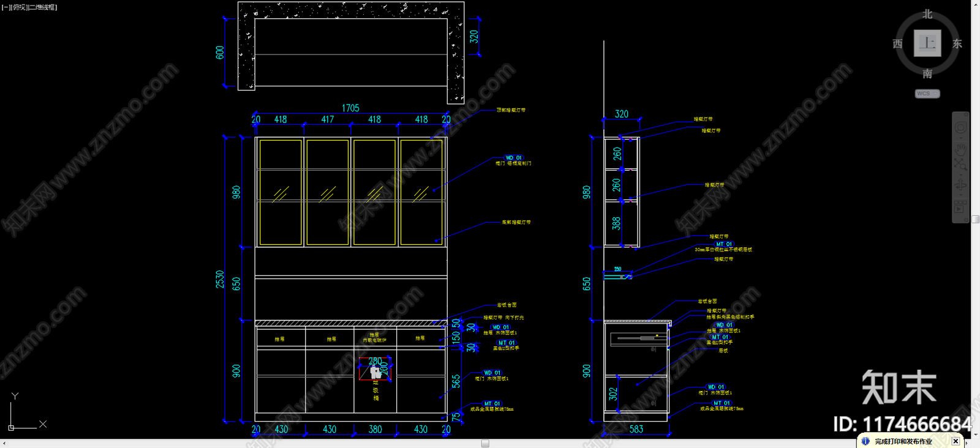The image size is (980, 448).
Task: Select the 565 cabinet door dimension
Action: point(456,381)
